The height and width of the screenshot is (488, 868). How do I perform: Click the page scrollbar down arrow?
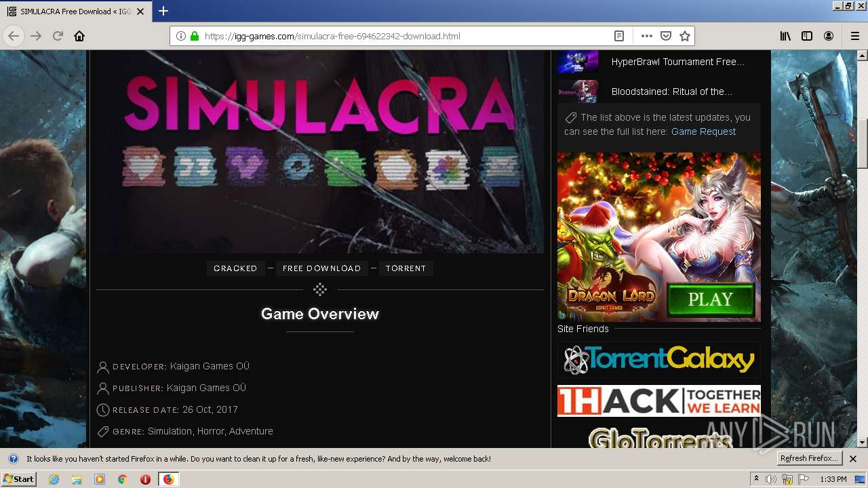[863, 442]
